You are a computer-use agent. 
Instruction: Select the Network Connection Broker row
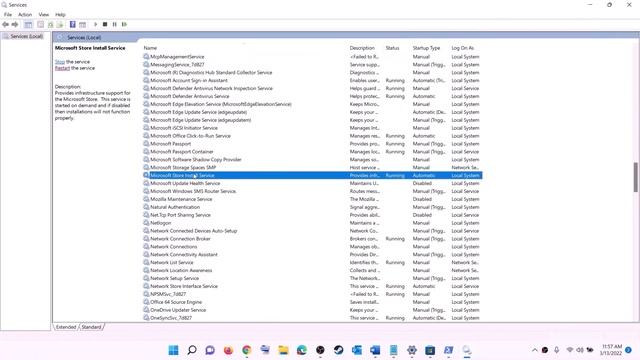click(312, 239)
